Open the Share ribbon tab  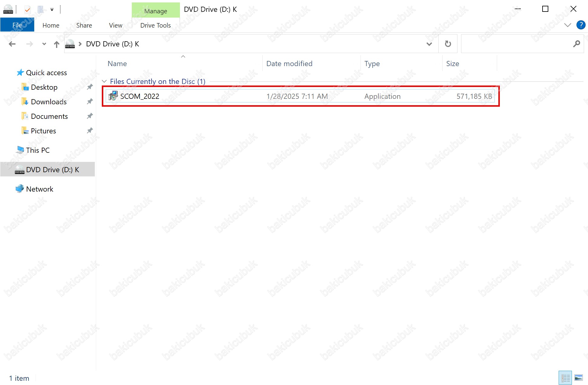84,25
